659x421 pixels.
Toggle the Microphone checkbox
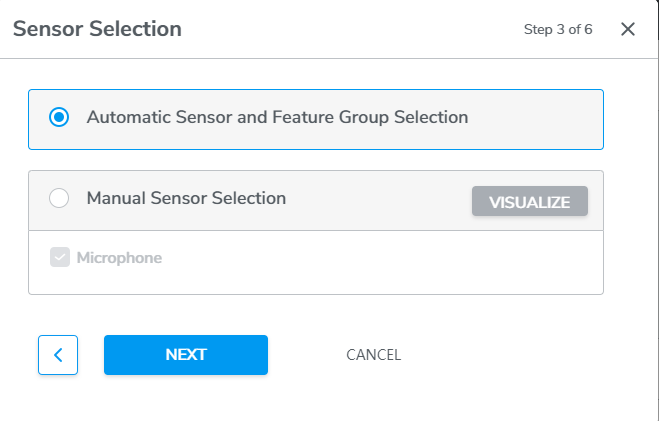coord(60,257)
